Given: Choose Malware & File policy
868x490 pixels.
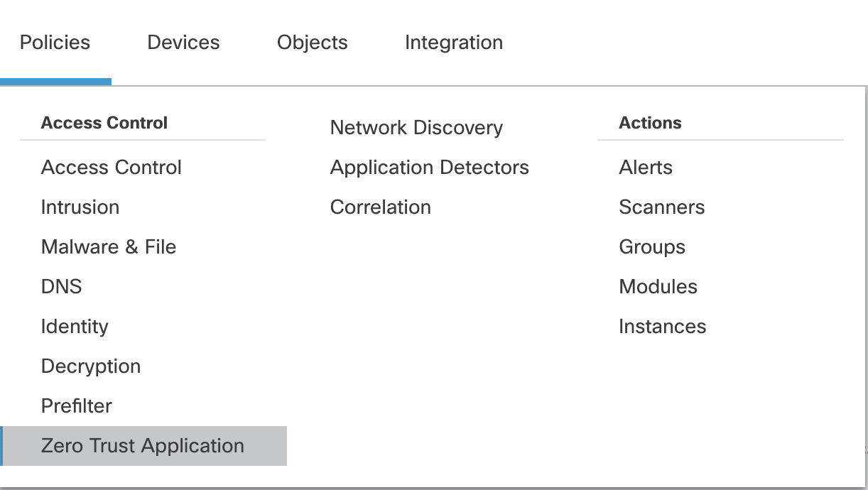Looking at the screenshot, I should click(x=109, y=247).
